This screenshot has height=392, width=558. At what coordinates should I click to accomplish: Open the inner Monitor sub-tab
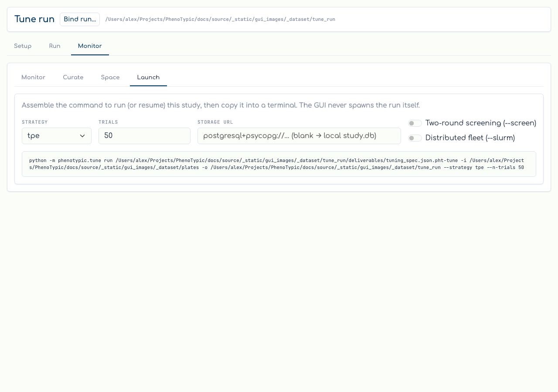[x=33, y=77]
